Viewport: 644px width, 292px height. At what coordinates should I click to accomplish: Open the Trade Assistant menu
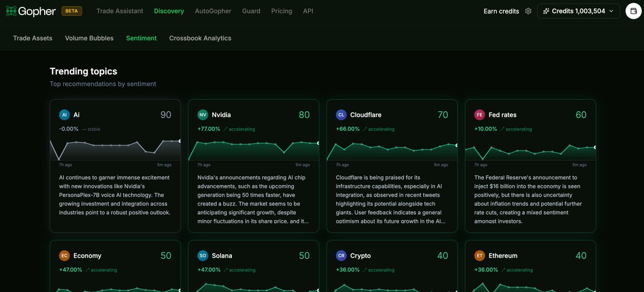click(120, 11)
